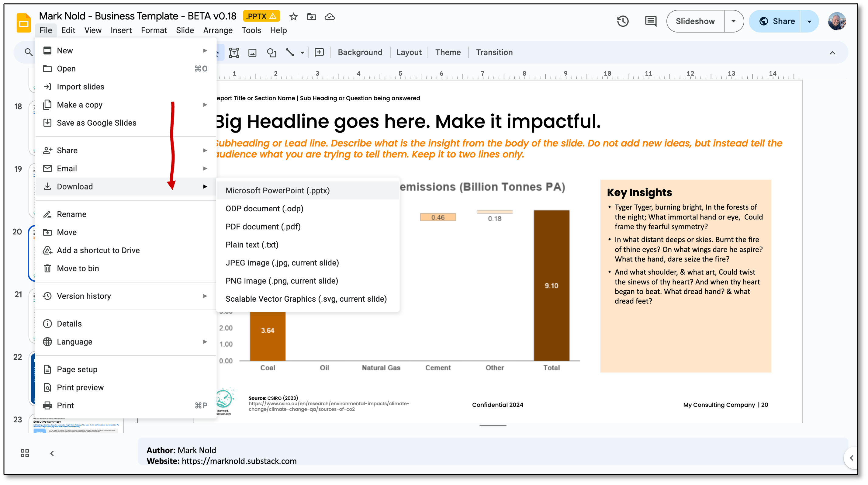Image resolution: width=868 pixels, height=485 pixels.
Task: Select the text box tool
Action: pyautogui.click(x=234, y=53)
